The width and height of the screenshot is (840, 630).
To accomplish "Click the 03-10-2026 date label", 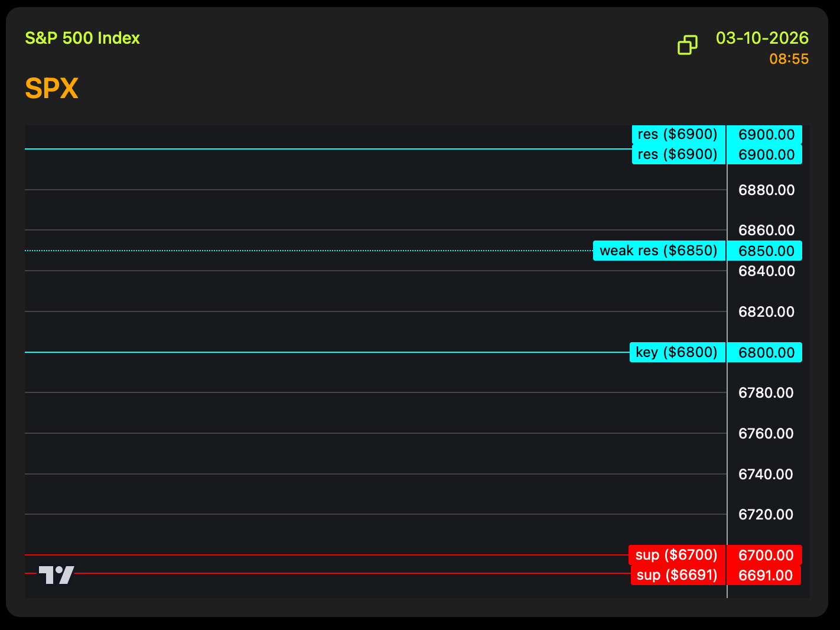I will click(x=762, y=38).
